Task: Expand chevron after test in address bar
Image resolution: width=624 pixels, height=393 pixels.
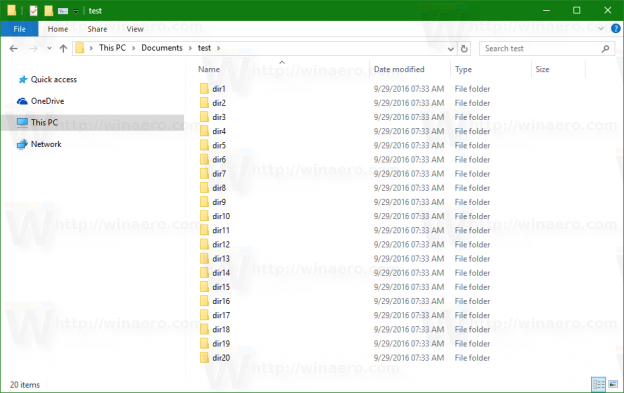Action: [218, 48]
